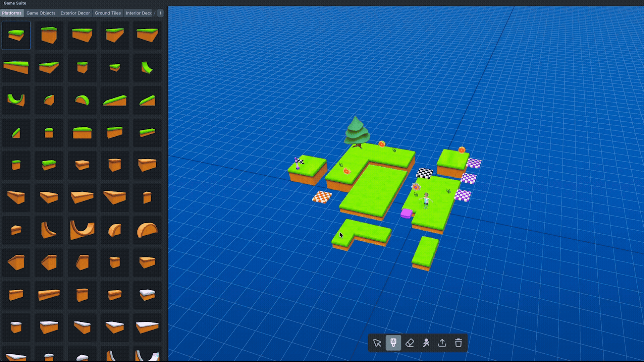644x362 pixels.
Task: Open the Ground Tiles tab
Action: tap(108, 13)
